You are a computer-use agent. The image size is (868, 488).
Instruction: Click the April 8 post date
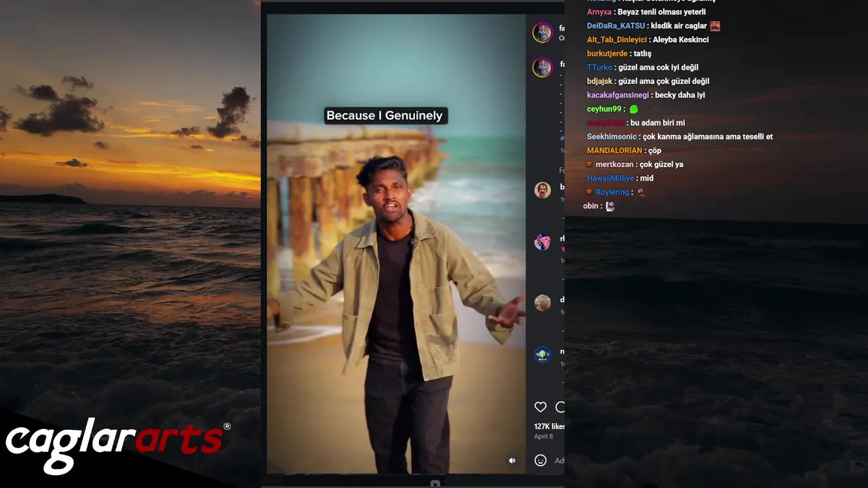[543, 436]
